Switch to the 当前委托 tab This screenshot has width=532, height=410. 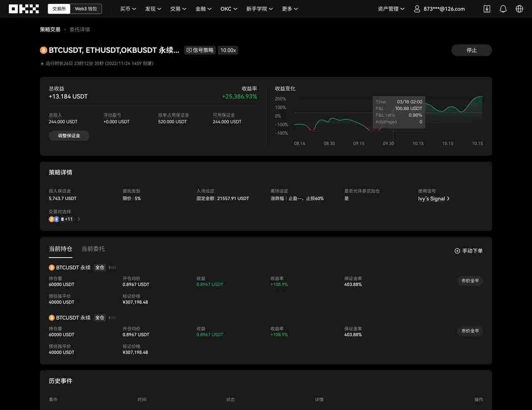click(x=93, y=249)
